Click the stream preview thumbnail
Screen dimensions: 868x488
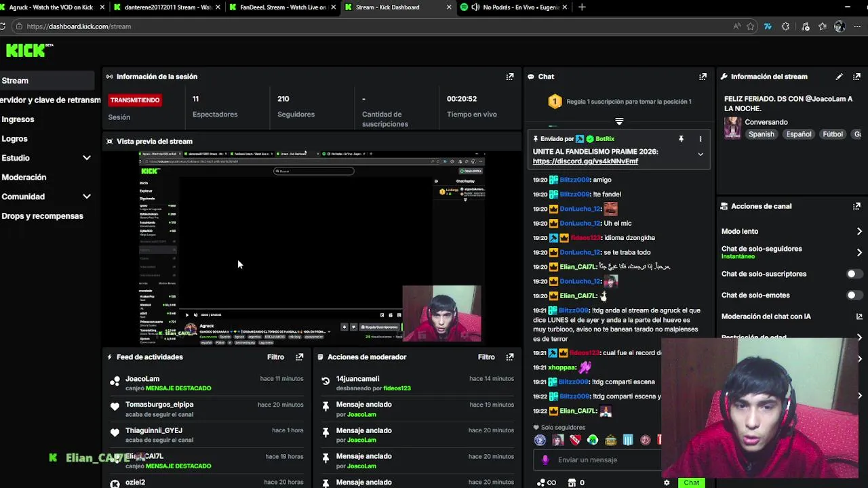click(312, 248)
